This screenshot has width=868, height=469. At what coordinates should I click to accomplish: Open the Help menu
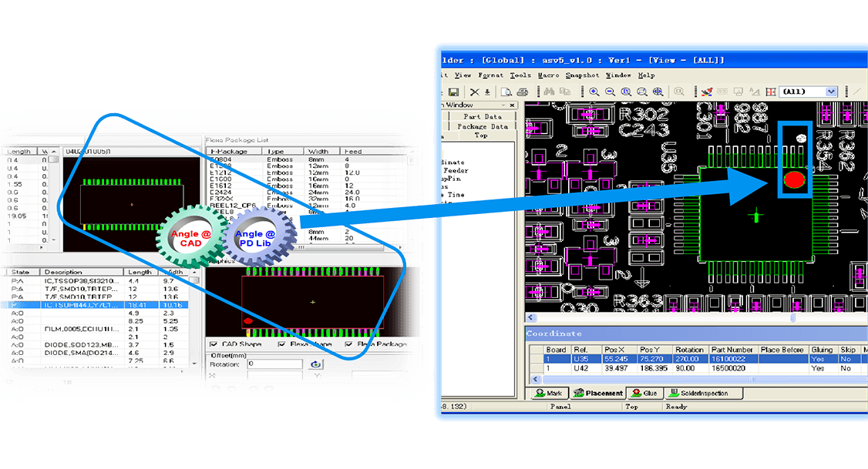coord(646,75)
